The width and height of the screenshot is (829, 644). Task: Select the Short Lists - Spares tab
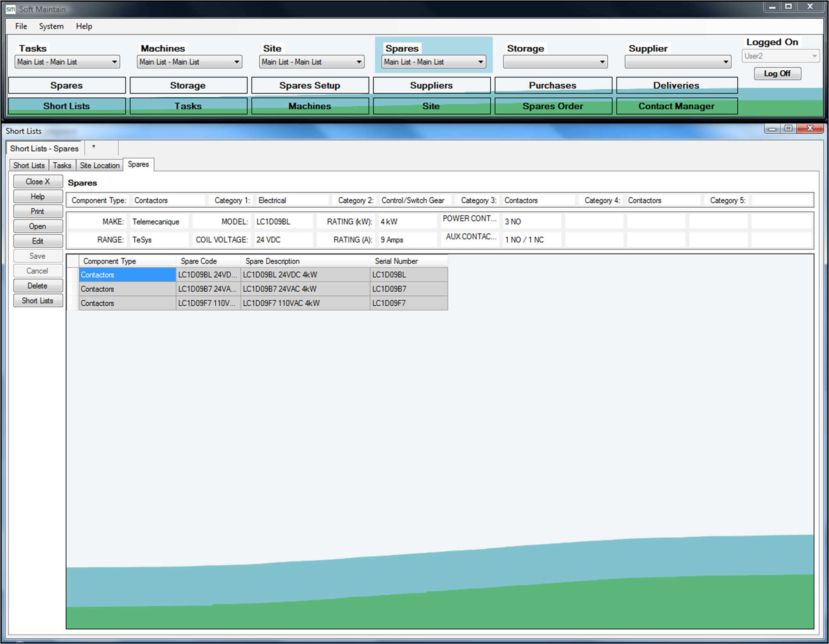coord(45,148)
